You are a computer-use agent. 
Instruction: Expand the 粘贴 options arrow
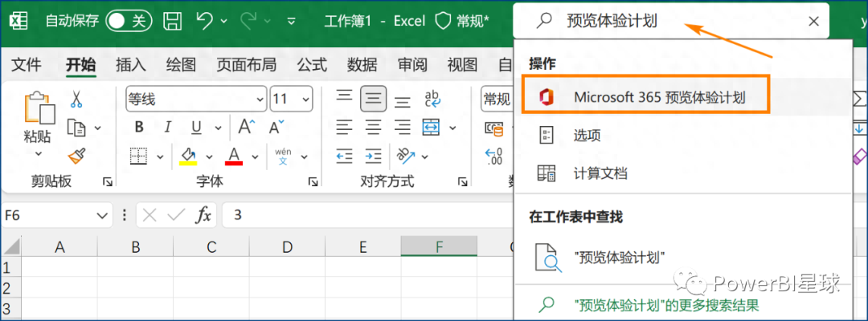39,153
